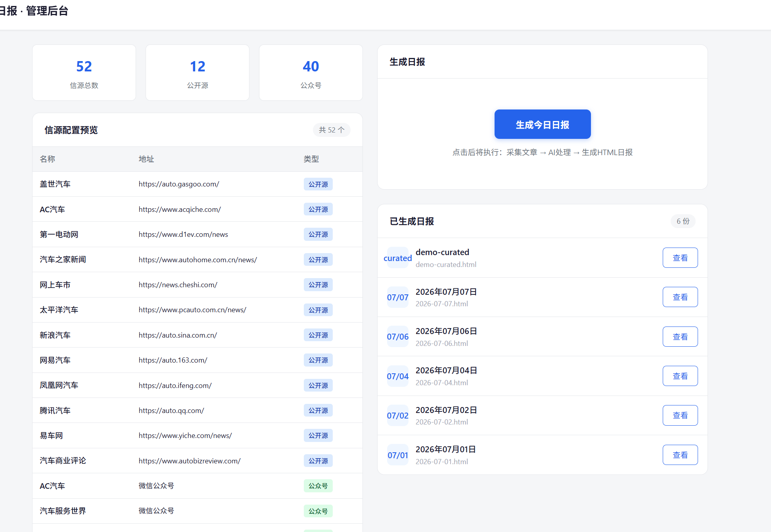Viewport: 771px width, 532px height.
Task: View the 2026年07月02日 report
Action: click(x=680, y=415)
